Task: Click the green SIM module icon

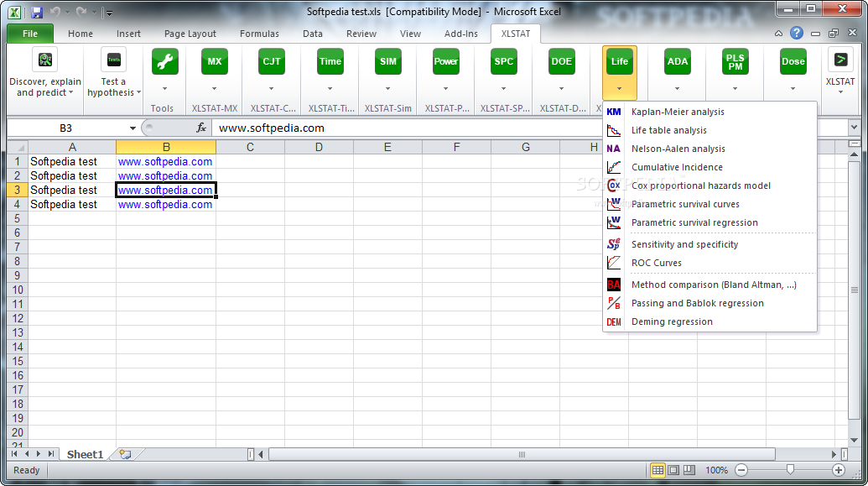Action: pos(388,61)
